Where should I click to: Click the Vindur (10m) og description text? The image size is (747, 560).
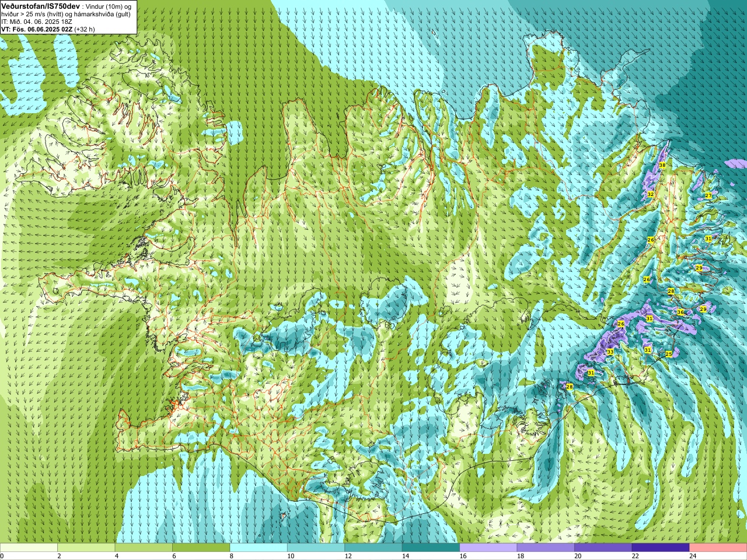pyautogui.click(x=108, y=6)
